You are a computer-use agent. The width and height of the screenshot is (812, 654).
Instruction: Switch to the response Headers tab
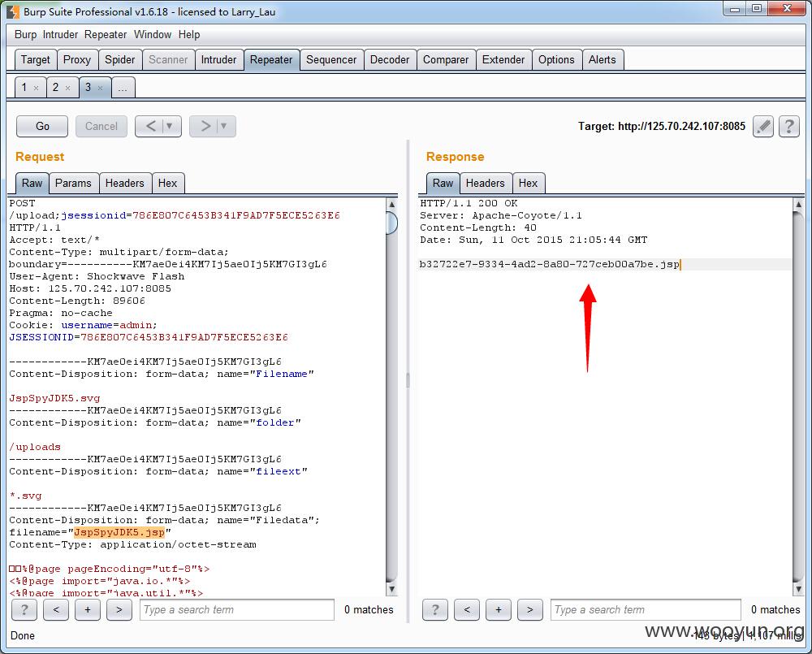pyautogui.click(x=486, y=183)
